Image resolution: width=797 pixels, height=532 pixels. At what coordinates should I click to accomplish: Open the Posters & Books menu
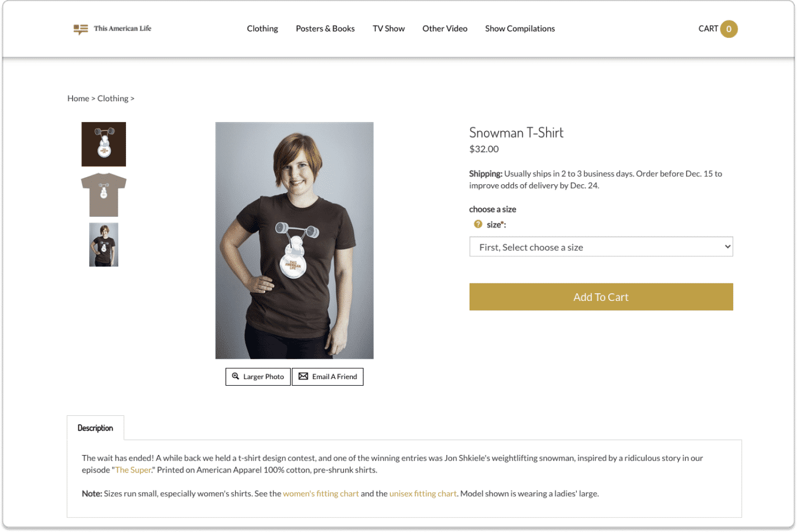pyautogui.click(x=325, y=29)
